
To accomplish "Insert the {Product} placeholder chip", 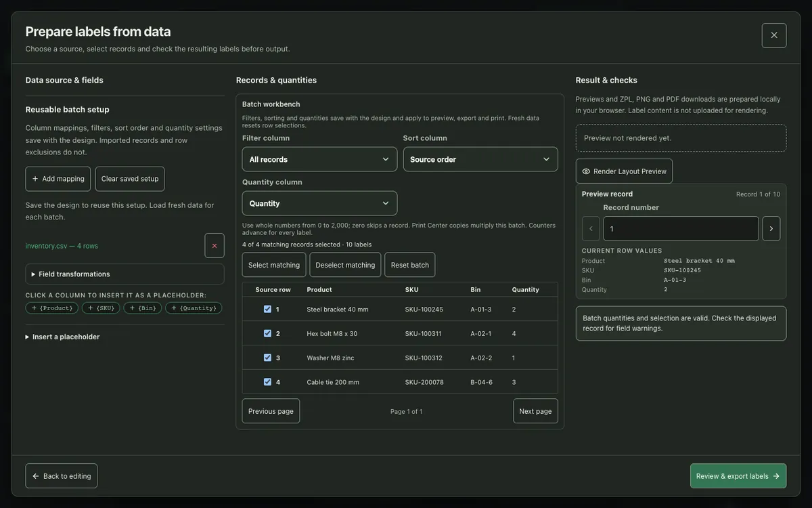I will click(x=52, y=308).
